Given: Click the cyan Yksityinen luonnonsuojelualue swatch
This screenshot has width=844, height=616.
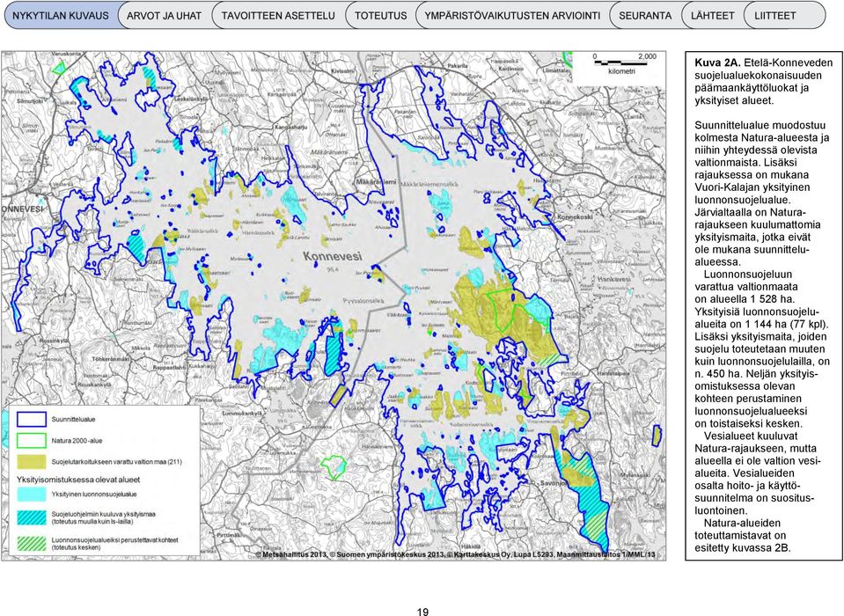Looking at the screenshot, I should point(31,494).
